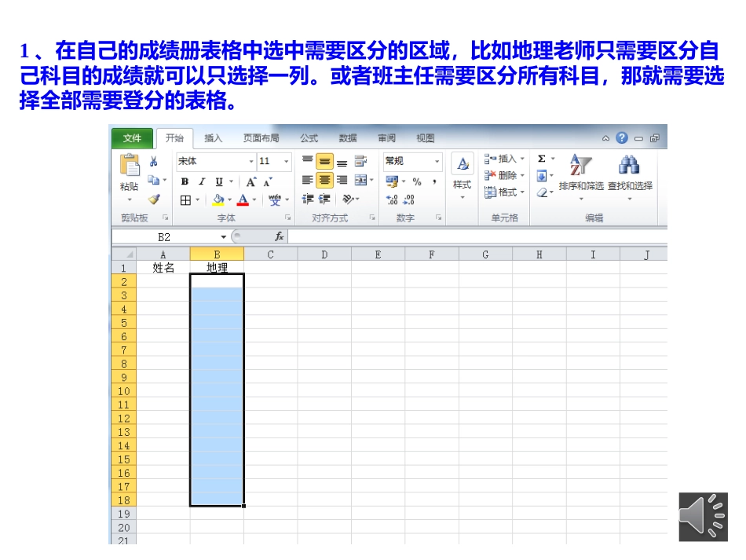
Task: Click the Fill down arrow icon
Action: click(541, 177)
